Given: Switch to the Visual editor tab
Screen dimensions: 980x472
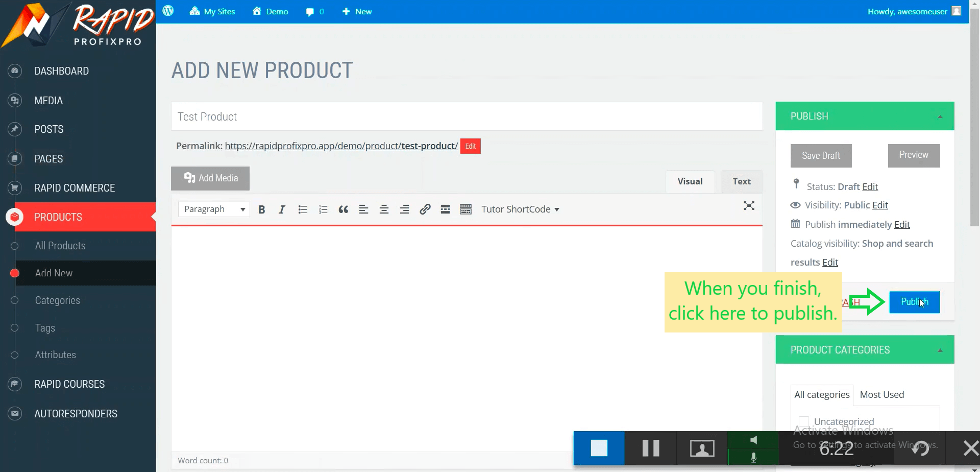Looking at the screenshot, I should point(690,181).
